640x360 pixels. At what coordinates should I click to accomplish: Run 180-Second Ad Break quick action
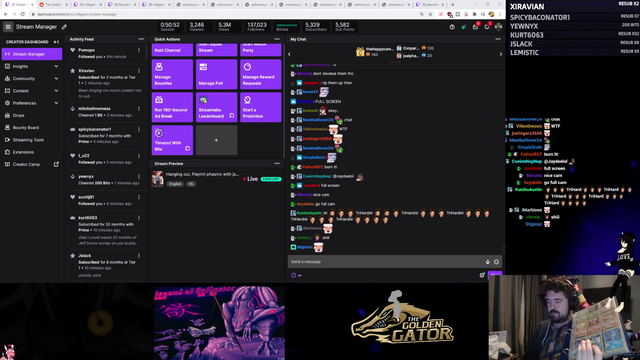click(x=172, y=107)
